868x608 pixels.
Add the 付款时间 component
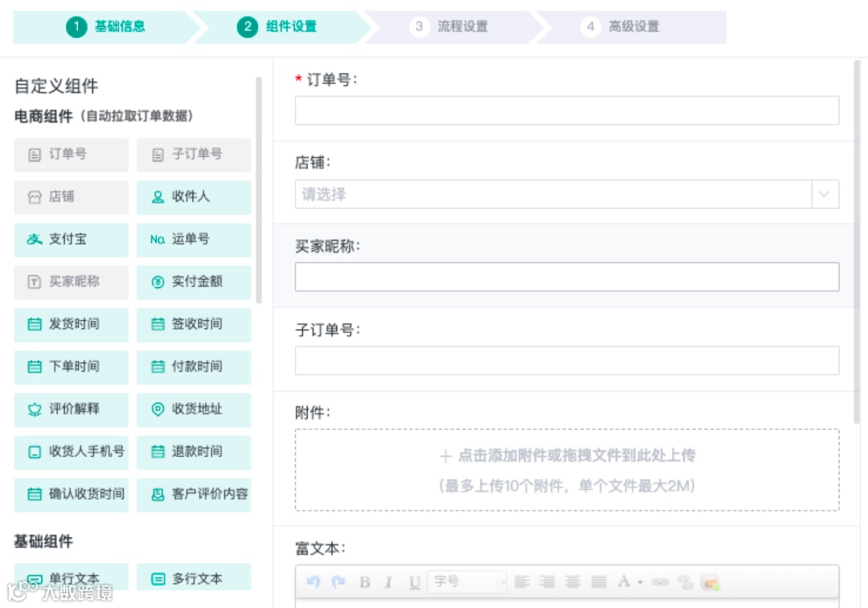coord(194,367)
